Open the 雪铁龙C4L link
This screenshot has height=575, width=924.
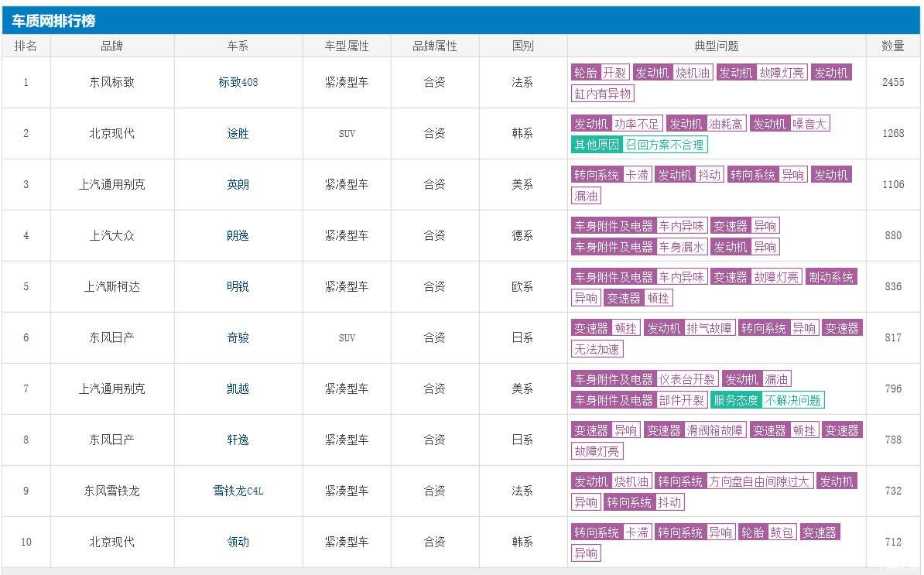click(238, 491)
